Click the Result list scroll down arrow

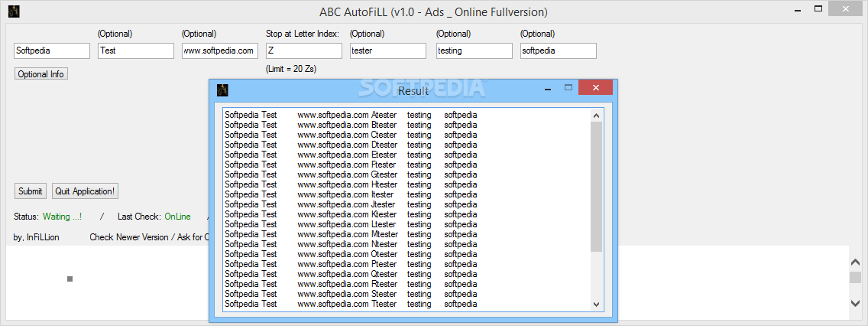tap(596, 304)
